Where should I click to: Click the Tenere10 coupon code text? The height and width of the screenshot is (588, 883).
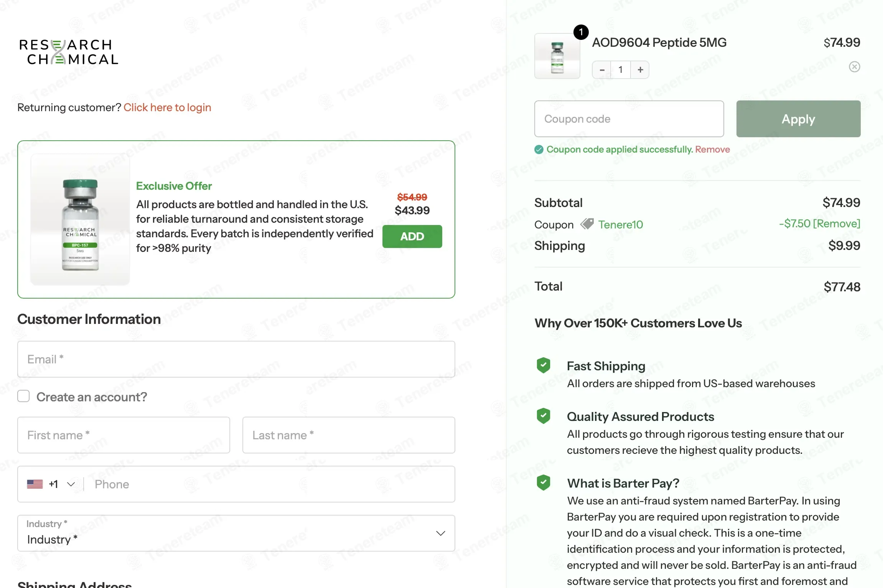pyautogui.click(x=621, y=224)
